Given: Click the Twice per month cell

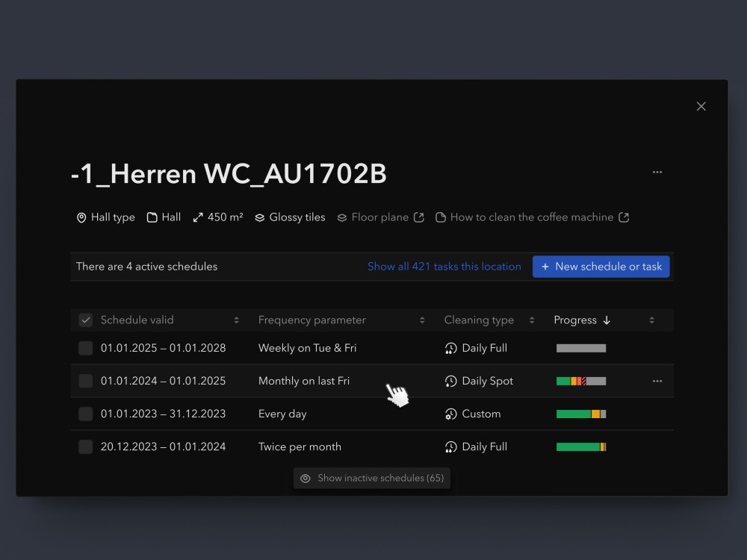Looking at the screenshot, I should click(300, 447).
